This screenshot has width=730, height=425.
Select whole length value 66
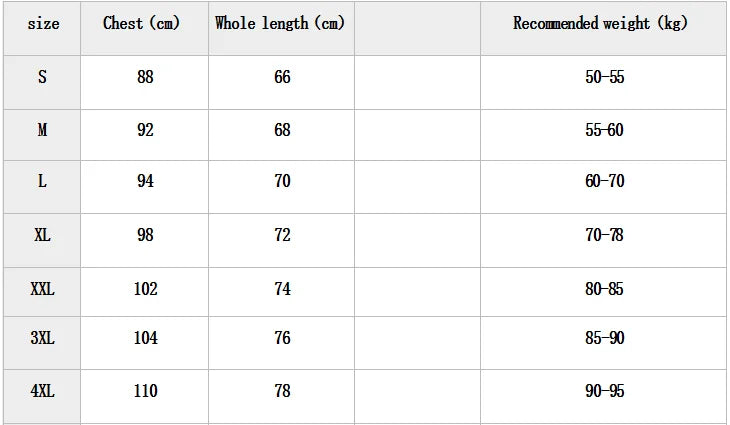coord(282,77)
